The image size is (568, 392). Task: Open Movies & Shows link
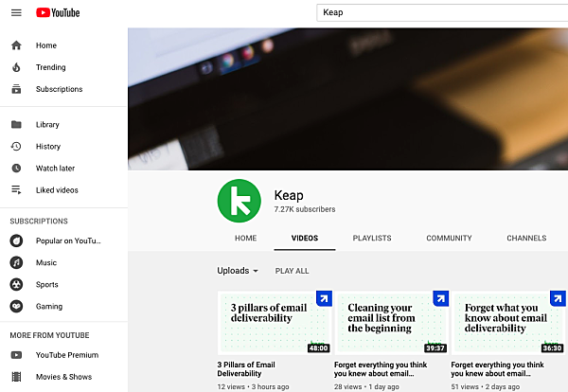(63, 377)
